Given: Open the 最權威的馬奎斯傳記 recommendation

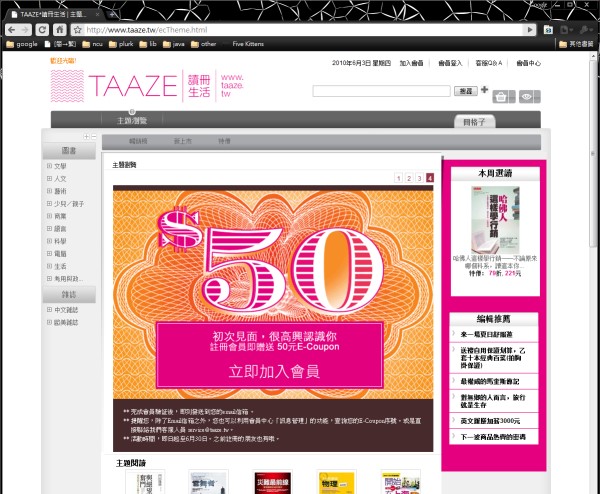Looking at the screenshot, I should coord(490,382).
